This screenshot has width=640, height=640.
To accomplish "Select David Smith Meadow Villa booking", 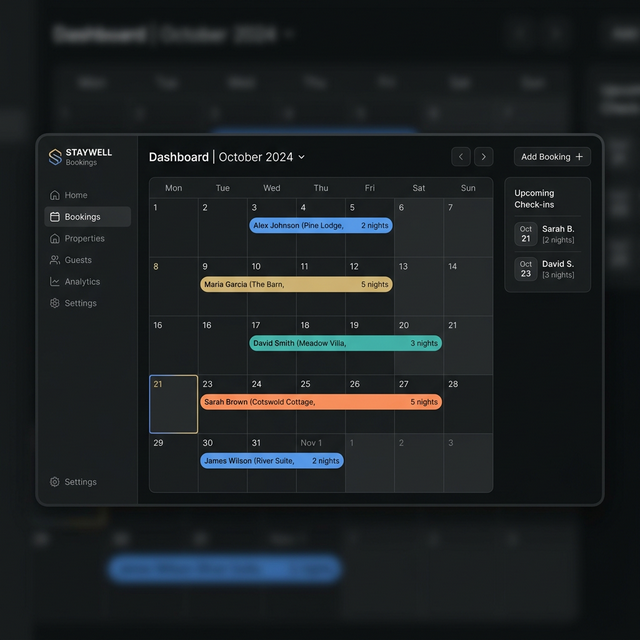I will pyautogui.click(x=345, y=343).
